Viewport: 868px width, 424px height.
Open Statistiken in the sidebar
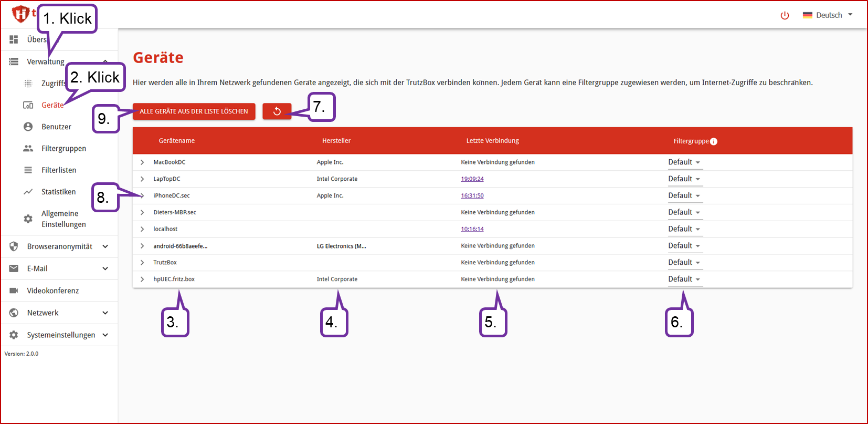pos(59,192)
